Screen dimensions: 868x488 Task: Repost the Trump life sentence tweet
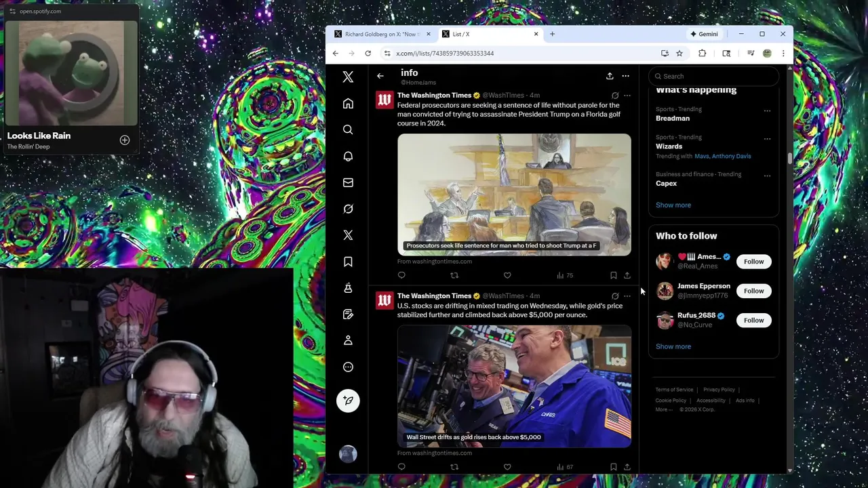coord(454,275)
